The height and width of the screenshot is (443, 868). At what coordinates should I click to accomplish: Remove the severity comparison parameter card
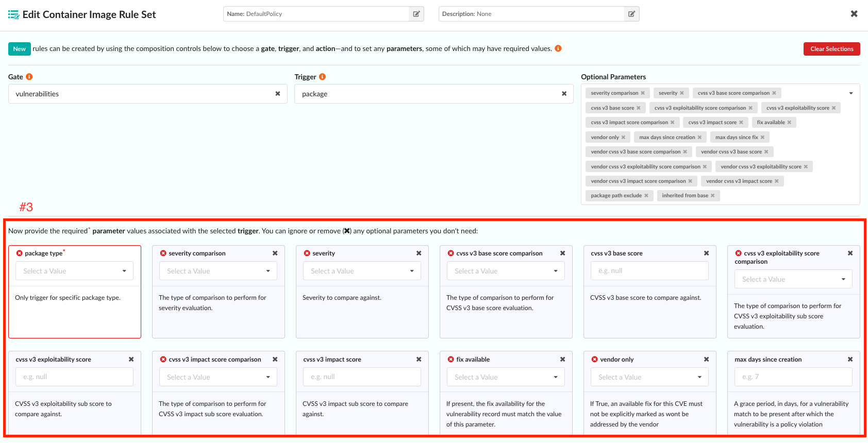click(275, 253)
